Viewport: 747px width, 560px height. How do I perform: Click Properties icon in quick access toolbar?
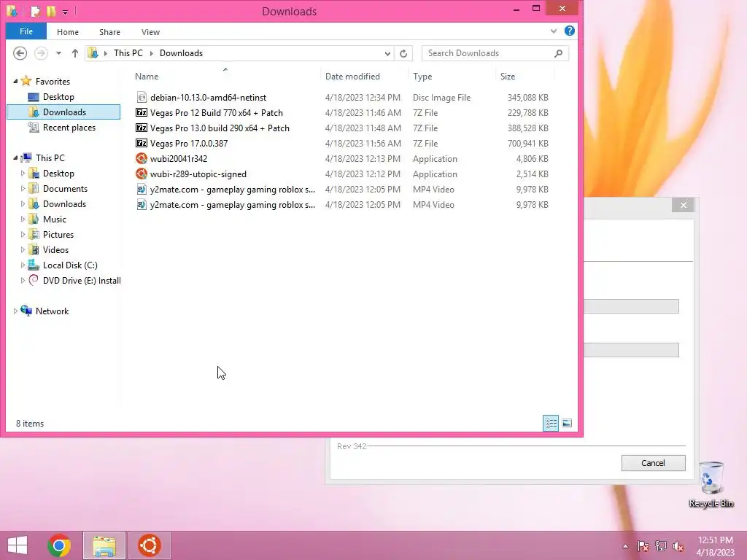click(x=35, y=11)
